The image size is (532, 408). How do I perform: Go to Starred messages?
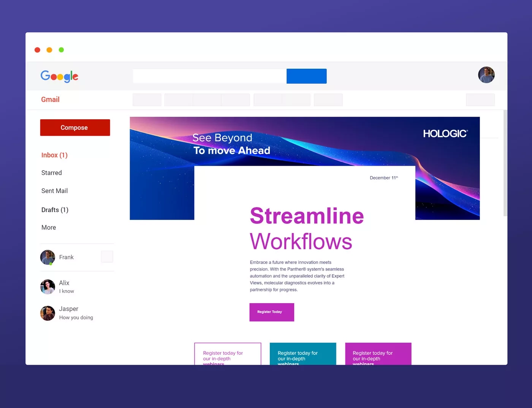tap(51, 173)
